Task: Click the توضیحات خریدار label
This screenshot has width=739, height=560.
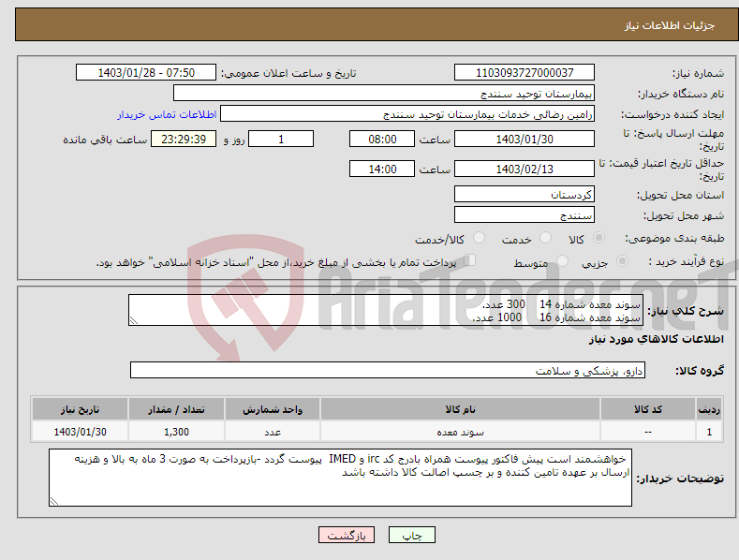Action: [x=680, y=479]
